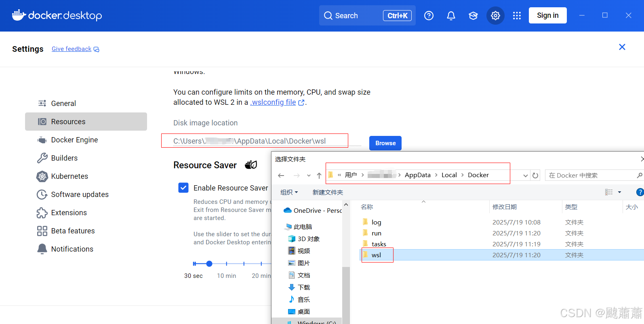Go up one folder level
This screenshot has width=644, height=324.
319,175
